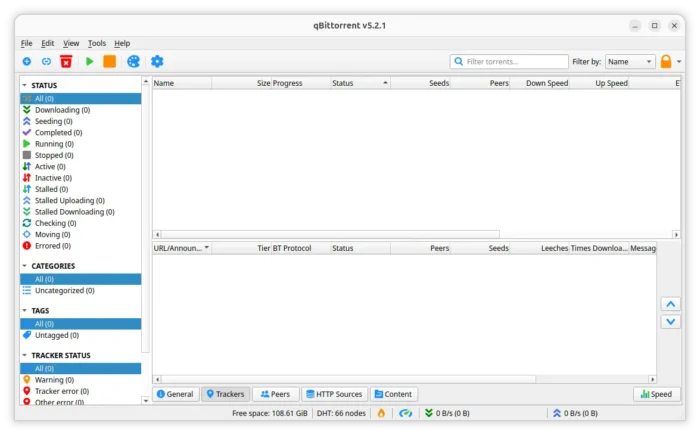Select the Completed (0) filter
This screenshot has height=435, width=700.
(81, 133)
